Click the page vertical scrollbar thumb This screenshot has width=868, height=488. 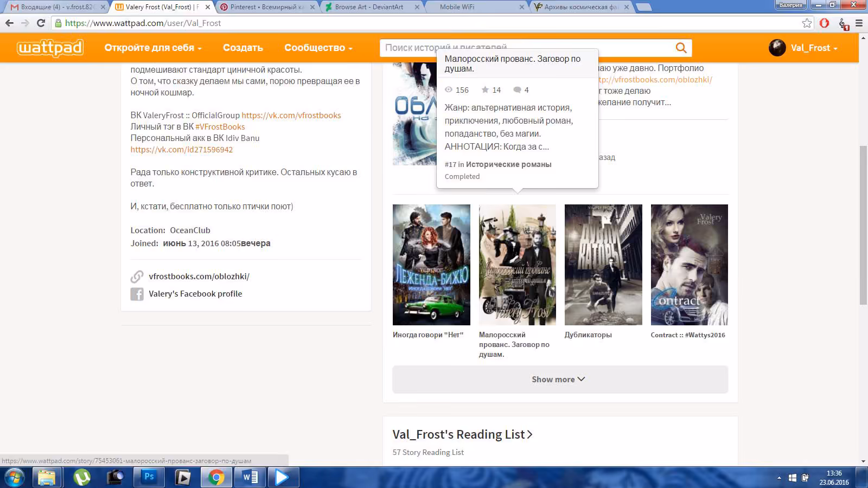tap(863, 225)
